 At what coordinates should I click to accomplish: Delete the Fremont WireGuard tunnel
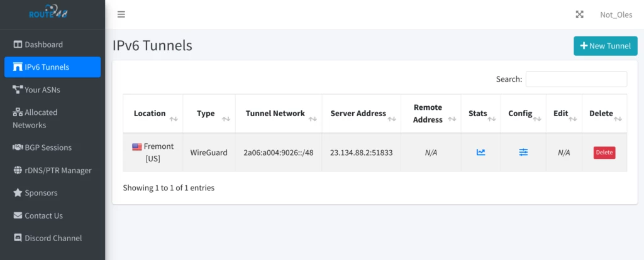click(x=604, y=153)
